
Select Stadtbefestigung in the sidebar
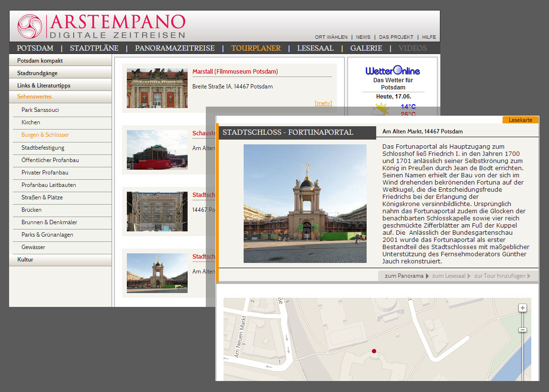[62, 148]
